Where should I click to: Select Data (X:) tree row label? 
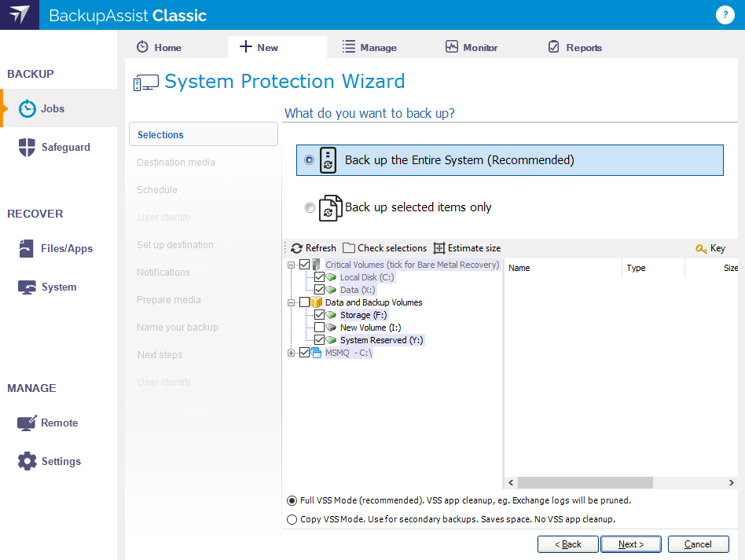358,290
